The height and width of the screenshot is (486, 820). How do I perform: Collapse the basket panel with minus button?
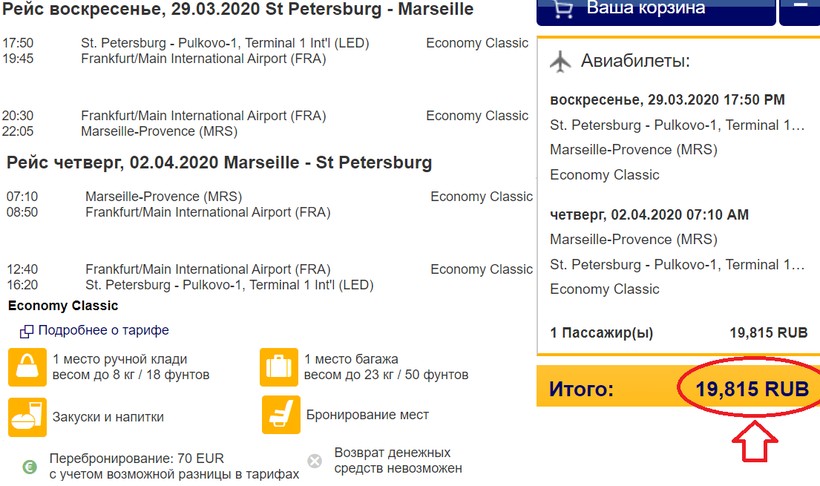tap(800, 8)
